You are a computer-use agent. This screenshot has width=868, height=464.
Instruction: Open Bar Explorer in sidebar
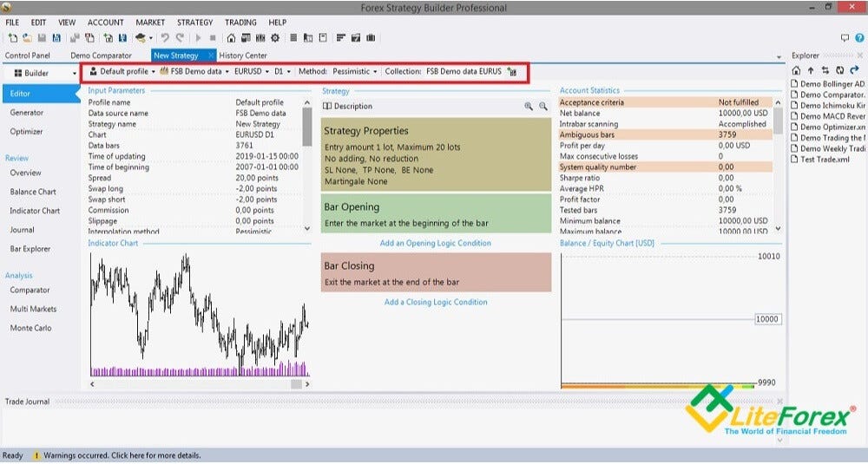[30, 249]
